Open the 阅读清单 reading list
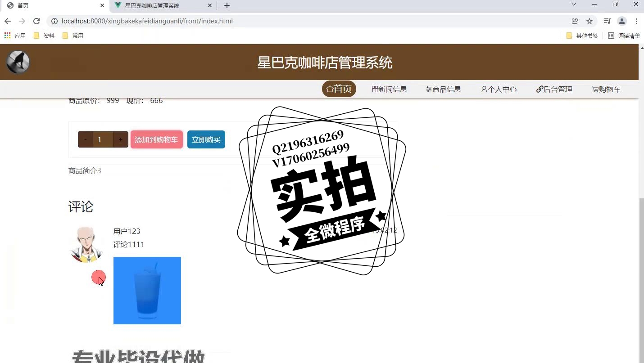The height and width of the screenshot is (363, 644). [624, 36]
